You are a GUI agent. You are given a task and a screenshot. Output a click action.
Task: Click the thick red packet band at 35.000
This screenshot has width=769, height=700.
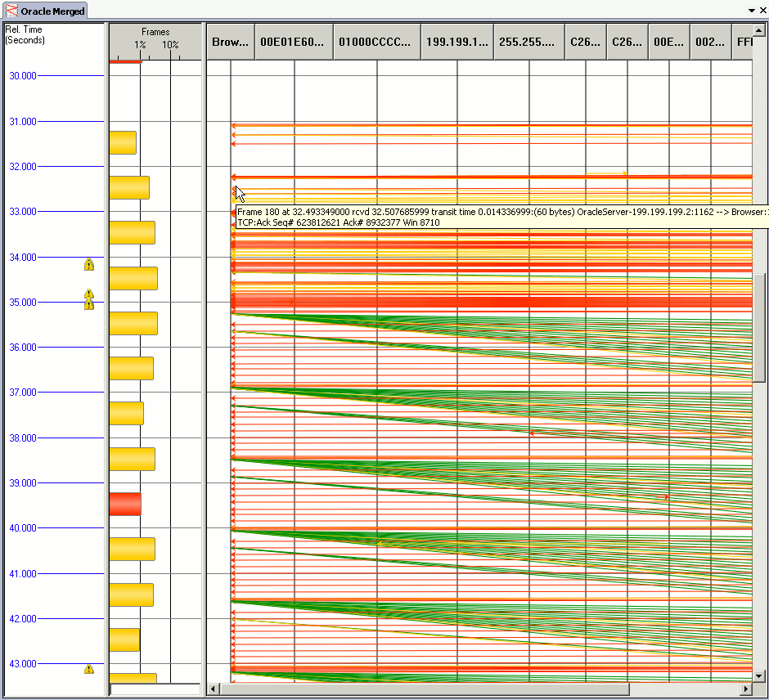pyautogui.click(x=492, y=302)
